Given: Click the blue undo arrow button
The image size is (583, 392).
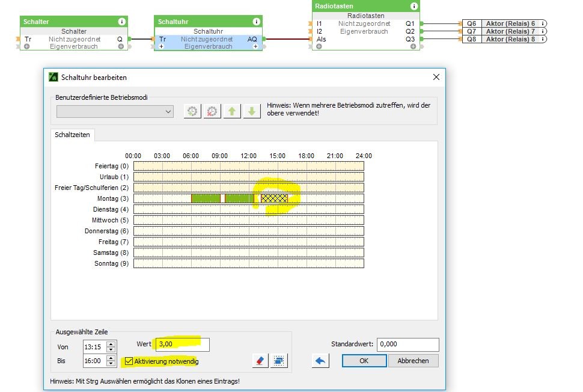Looking at the screenshot, I should (x=320, y=361).
